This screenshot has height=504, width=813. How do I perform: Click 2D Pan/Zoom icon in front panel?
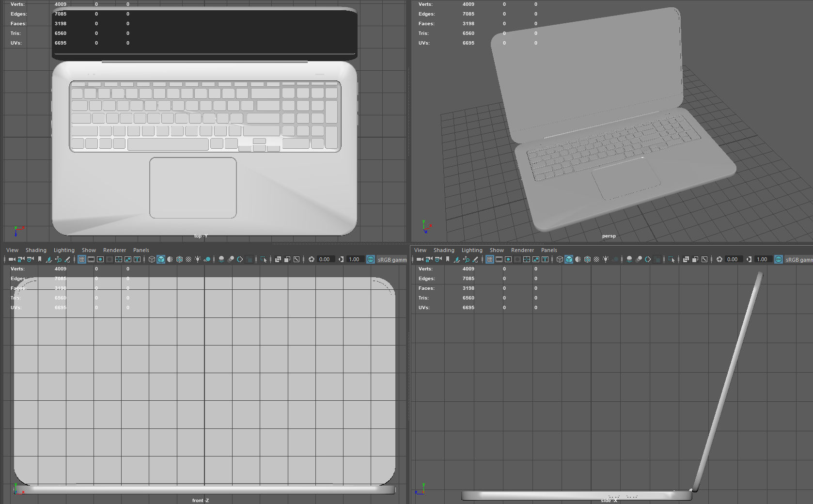coord(58,259)
